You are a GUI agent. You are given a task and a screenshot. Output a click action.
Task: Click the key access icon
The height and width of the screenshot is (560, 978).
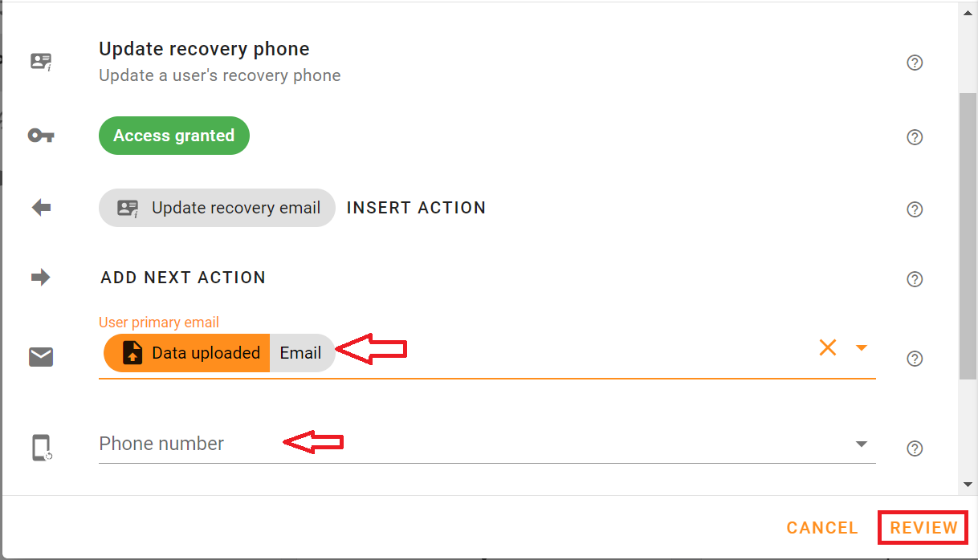(x=40, y=136)
